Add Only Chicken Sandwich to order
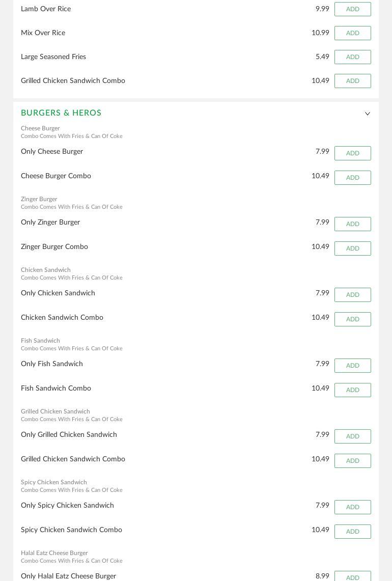This screenshot has height=581, width=392. (352, 295)
